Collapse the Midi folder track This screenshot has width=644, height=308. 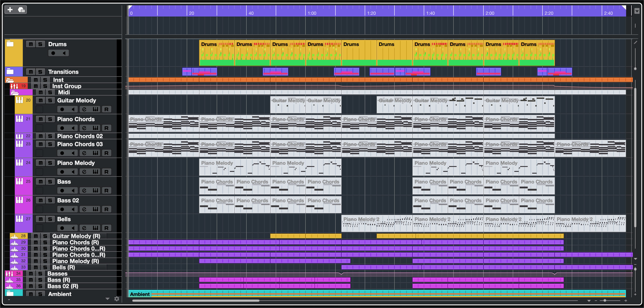pyautogui.click(x=15, y=93)
